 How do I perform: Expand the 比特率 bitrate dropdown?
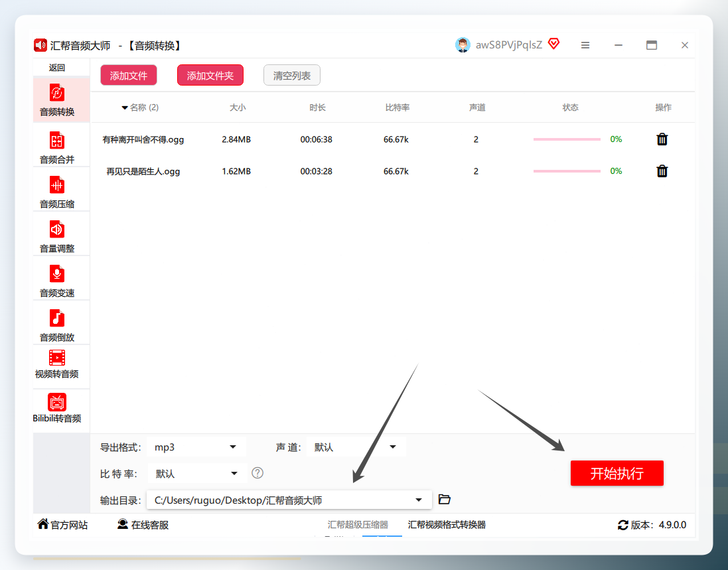pyautogui.click(x=197, y=474)
